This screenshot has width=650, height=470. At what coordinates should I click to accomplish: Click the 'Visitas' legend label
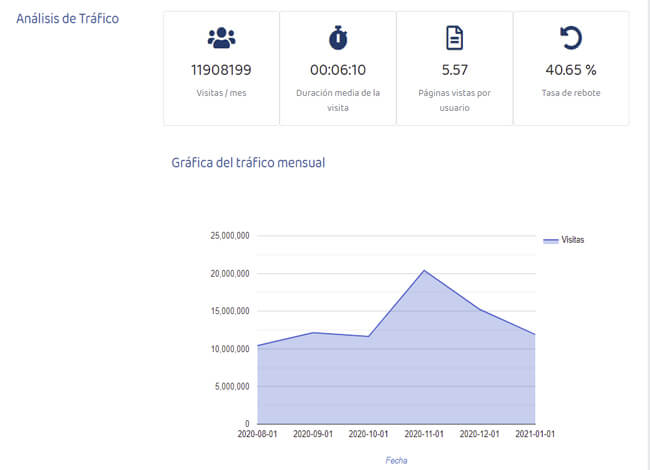point(572,240)
